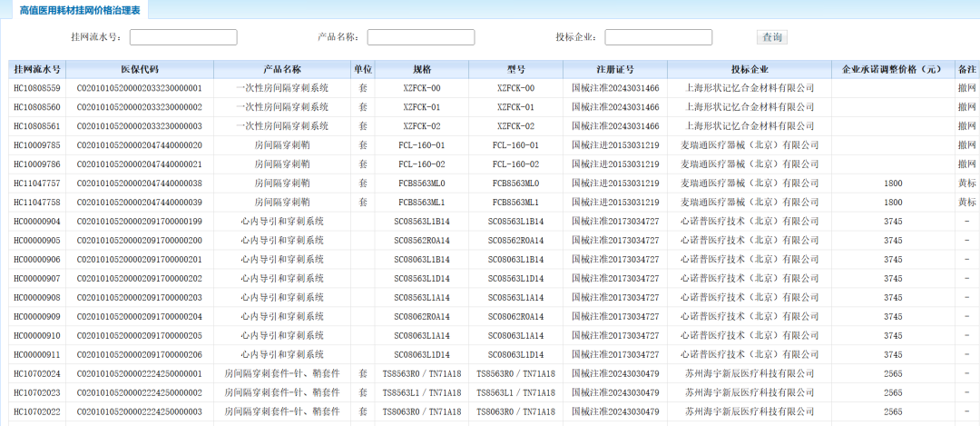Click specification XZFCK-00 in 规格 column
Image resolution: width=980 pixels, height=426 pixels.
(422, 88)
